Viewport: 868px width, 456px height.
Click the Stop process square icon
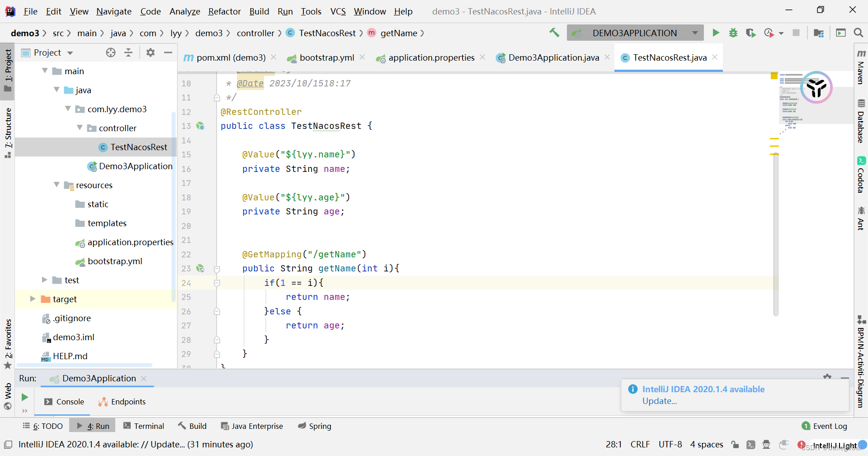pos(796,33)
